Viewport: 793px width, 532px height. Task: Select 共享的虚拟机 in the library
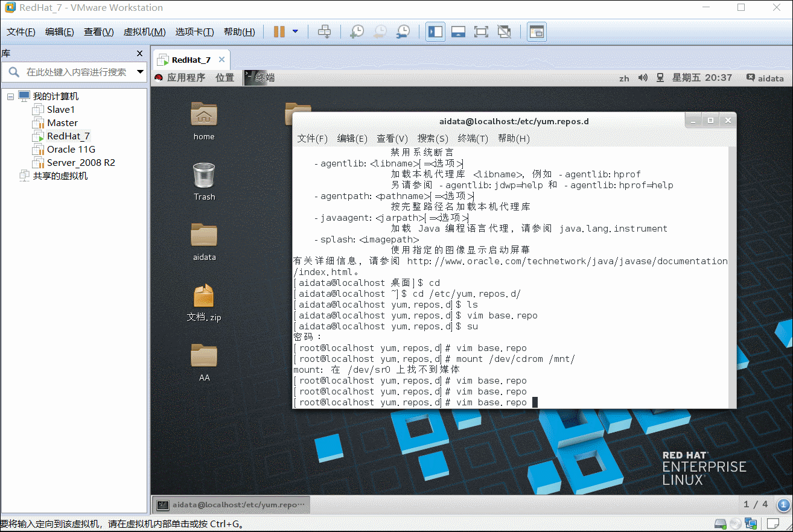pyautogui.click(x=60, y=176)
